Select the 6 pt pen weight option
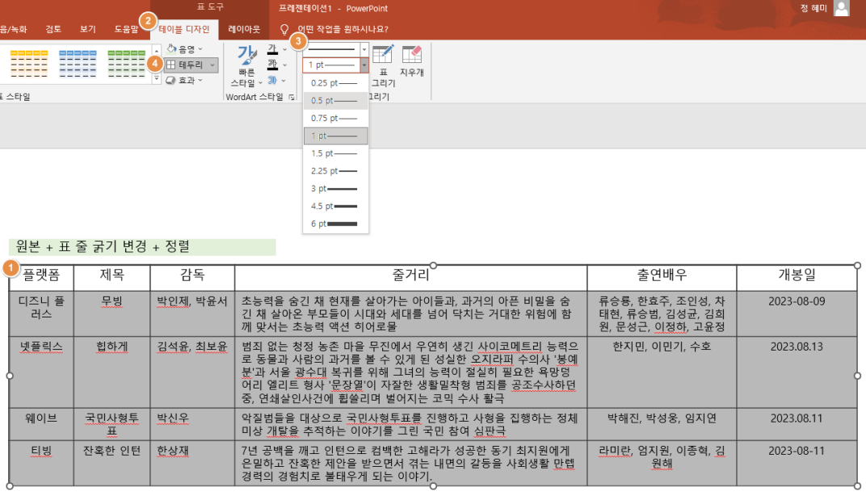This screenshot has width=866, height=504. pos(334,224)
